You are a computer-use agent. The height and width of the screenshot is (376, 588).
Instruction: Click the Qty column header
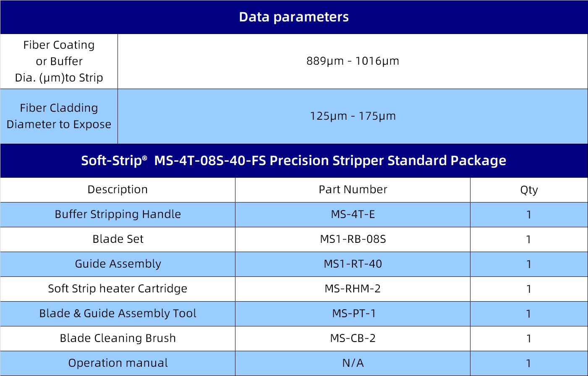(529, 190)
